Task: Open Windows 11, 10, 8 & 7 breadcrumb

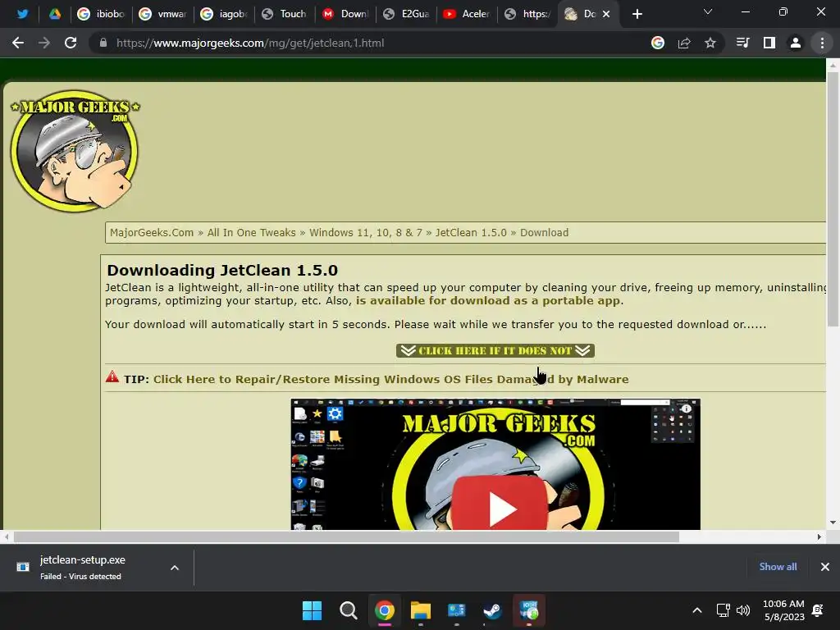Action: coord(366,232)
